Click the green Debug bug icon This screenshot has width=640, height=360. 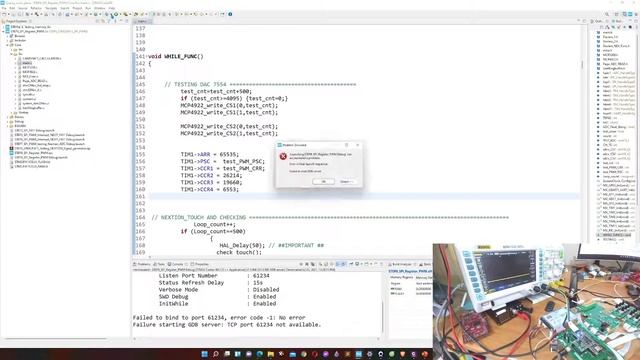[107, 14]
